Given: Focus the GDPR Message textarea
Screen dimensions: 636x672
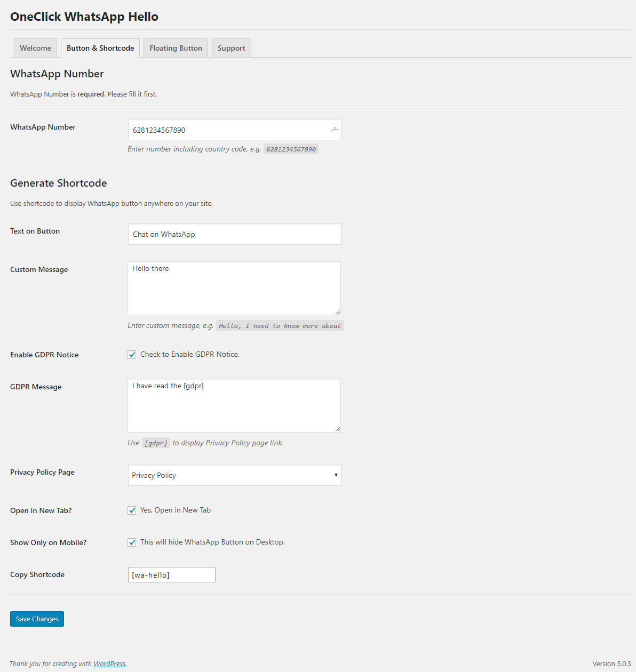Looking at the screenshot, I should (234, 405).
